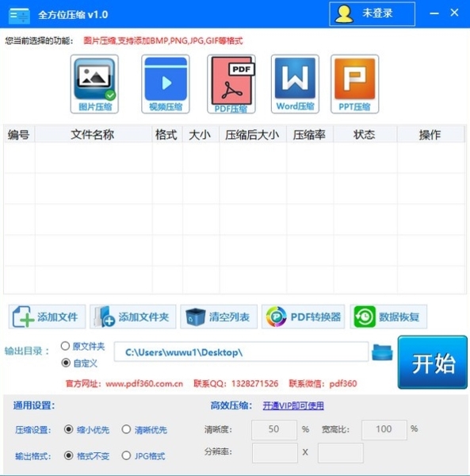Click the 格式 column header

coord(167,135)
